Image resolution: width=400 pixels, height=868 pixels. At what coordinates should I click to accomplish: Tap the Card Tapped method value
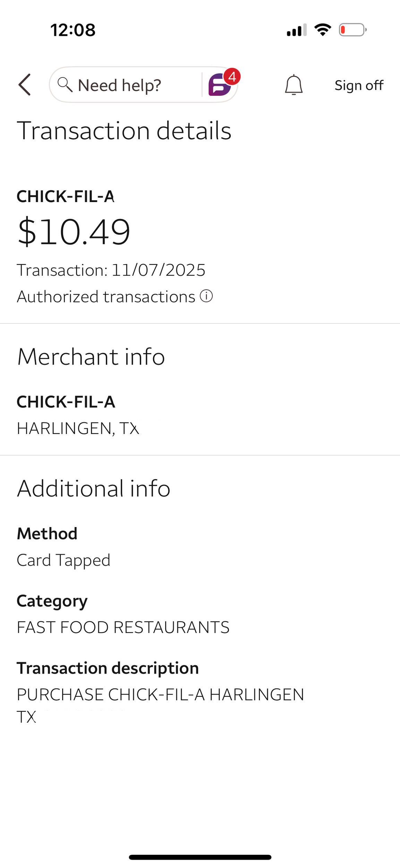(63, 560)
